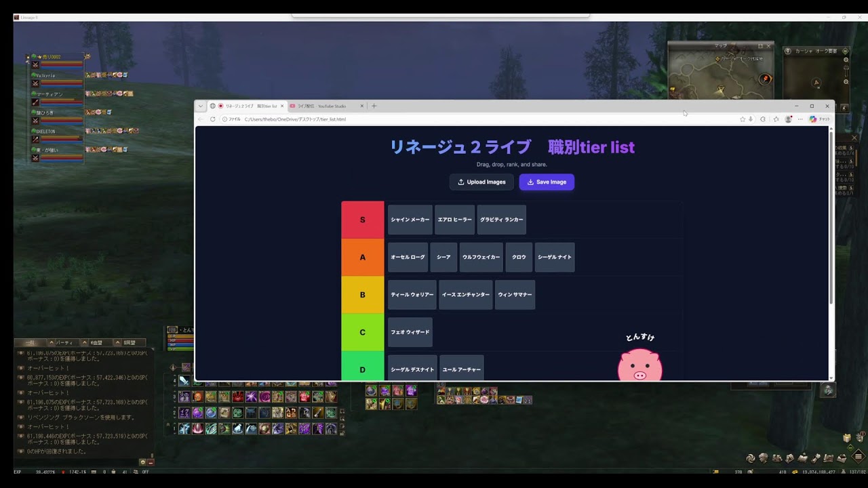Open the browser three-dot settings menu
The width and height of the screenshot is (868, 488).
(x=800, y=119)
